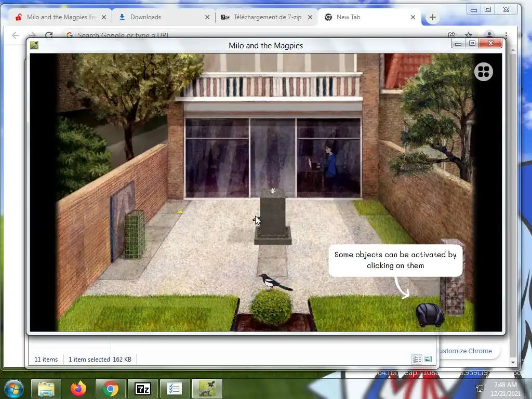Switch Explorer to large icons view
Screen dimensions: 532x399
click(428, 359)
